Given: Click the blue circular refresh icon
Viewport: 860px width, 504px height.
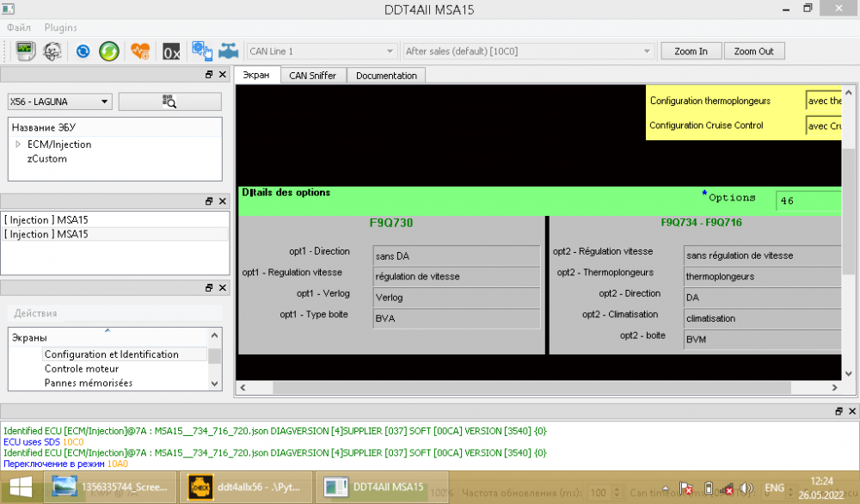Looking at the screenshot, I should (83, 52).
